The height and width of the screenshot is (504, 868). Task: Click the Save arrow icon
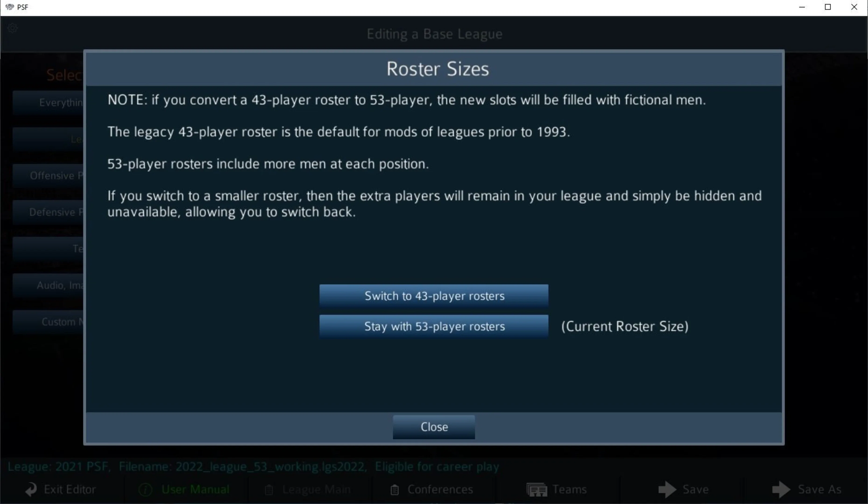click(667, 489)
